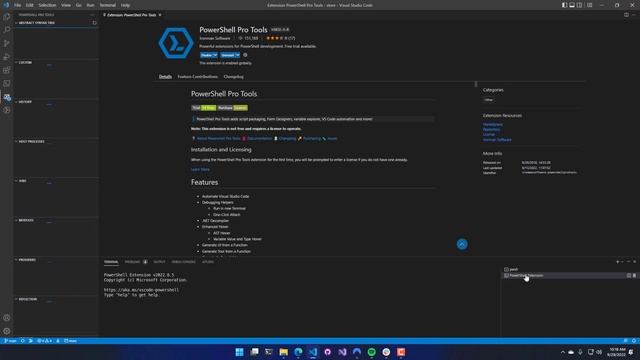This screenshot has width=640, height=360.
Task: Open the Extensions view in activity bar
Action: [7, 70]
